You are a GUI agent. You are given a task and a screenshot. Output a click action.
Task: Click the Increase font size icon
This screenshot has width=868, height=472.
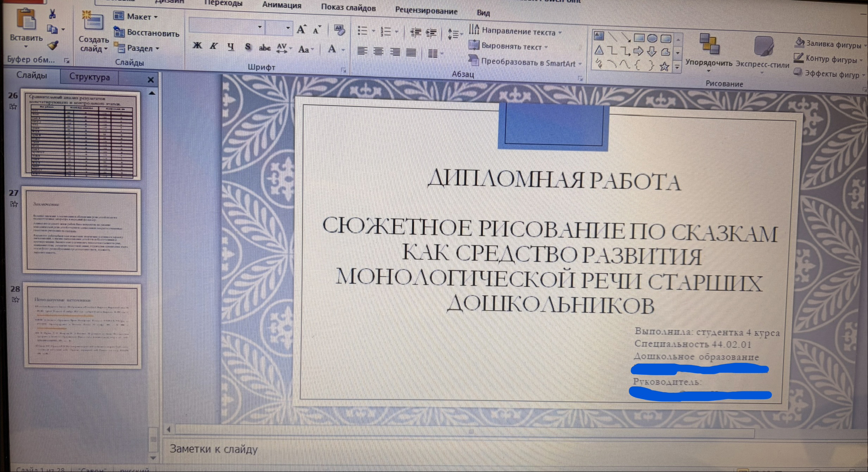point(301,30)
